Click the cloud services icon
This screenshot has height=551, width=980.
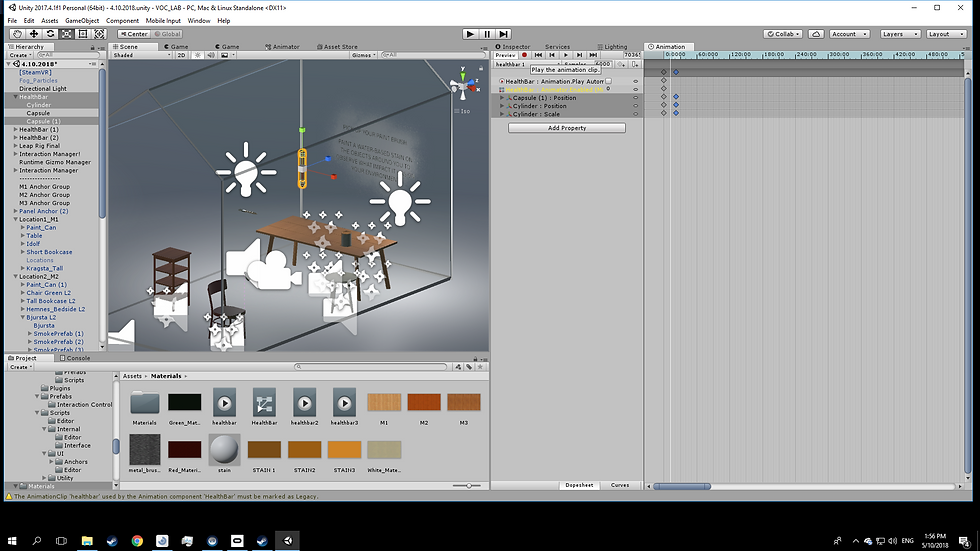point(816,34)
